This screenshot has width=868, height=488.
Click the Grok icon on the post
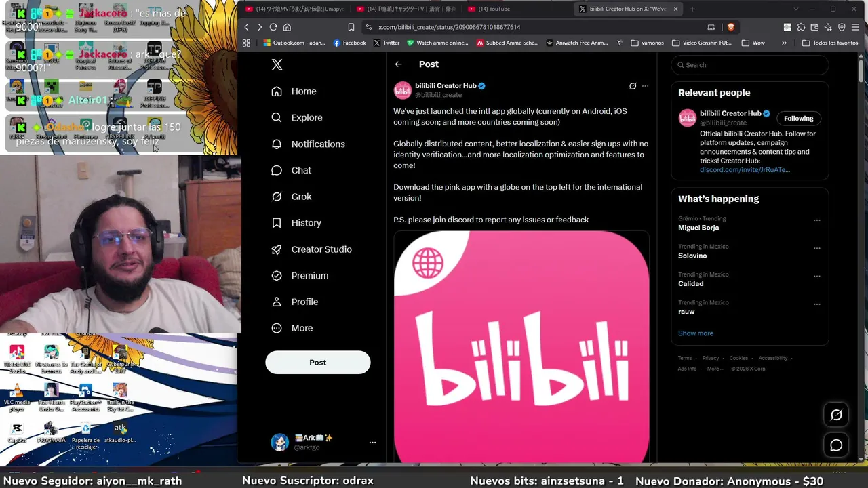coord(633,86)
